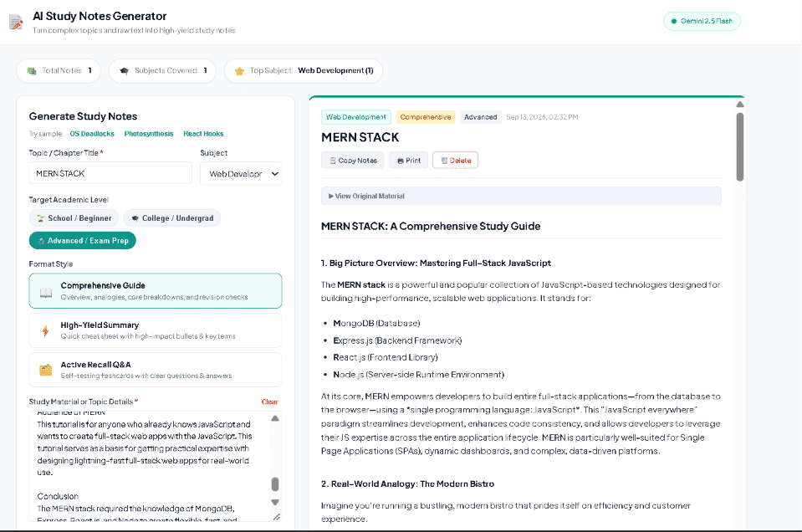This screenshot has width=802, height=532.
Task: Click '1. Big Picture Overview' section heading
Action: (x=436, y=263)
